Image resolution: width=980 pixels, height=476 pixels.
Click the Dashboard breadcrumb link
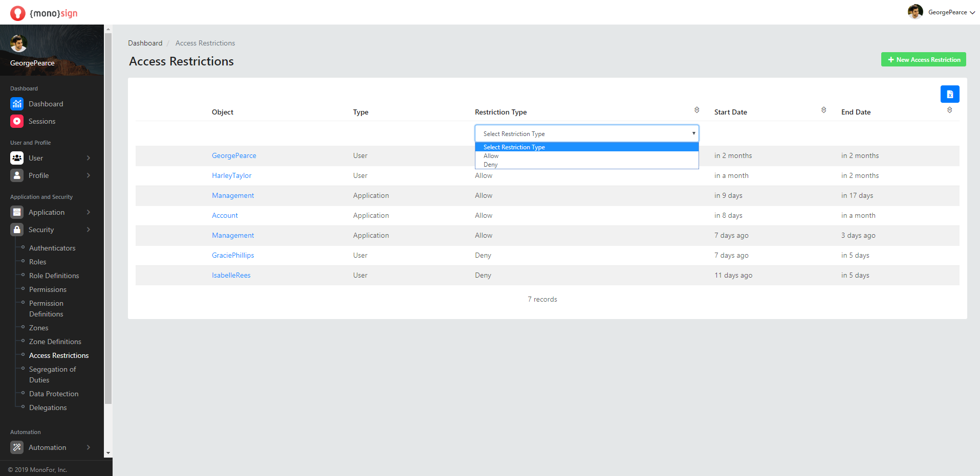145,43
